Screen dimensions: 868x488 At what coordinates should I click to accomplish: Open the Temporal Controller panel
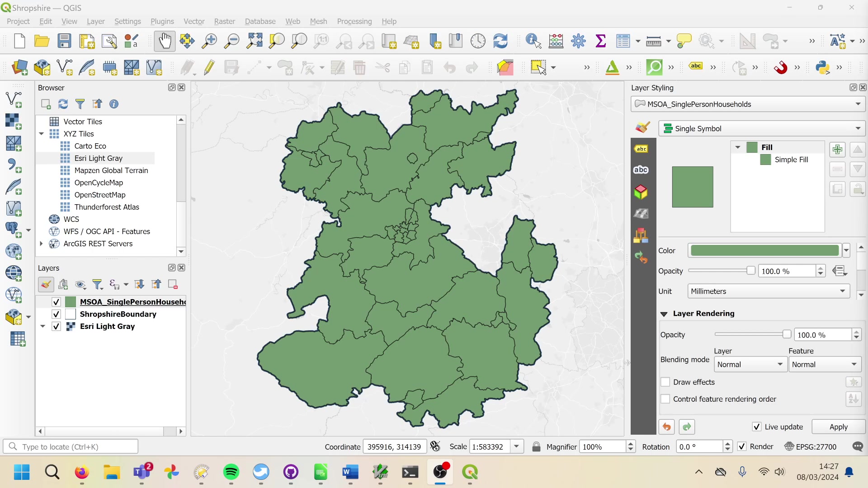pos(478,41)
